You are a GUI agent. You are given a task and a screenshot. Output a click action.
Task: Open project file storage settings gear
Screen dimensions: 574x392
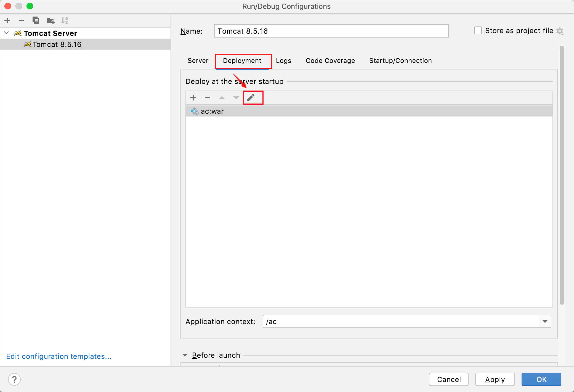tap(560, 31)
